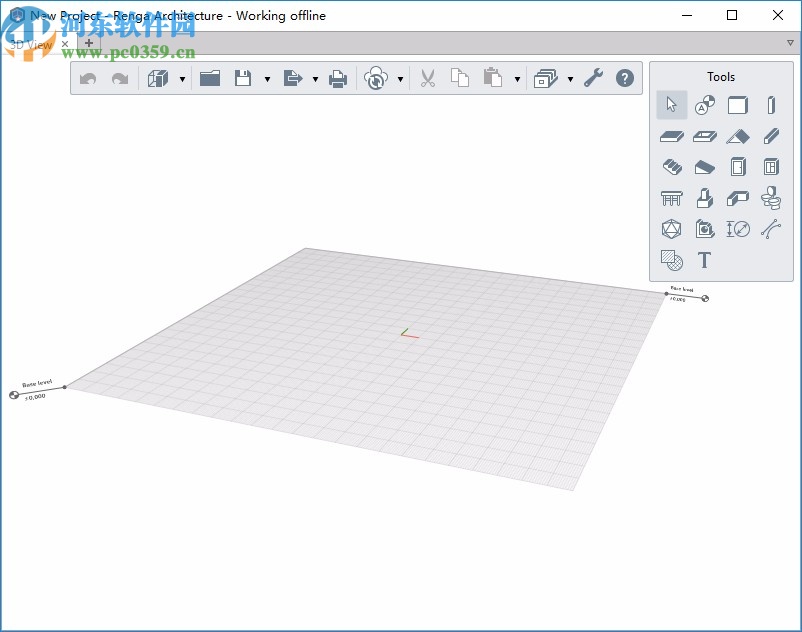
Task: Select the Window tool
Action: 770,167
